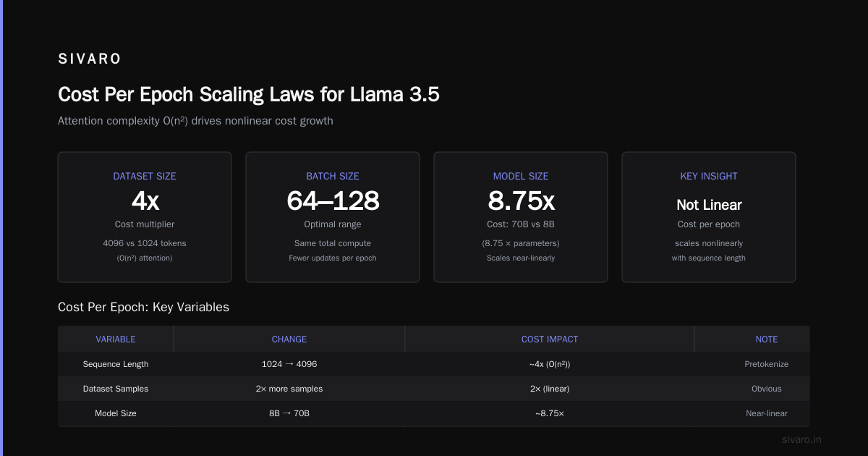Click the KEY INSIGHT card label
868x456 pixels.
pyautogui.click(x=709, y=176)
